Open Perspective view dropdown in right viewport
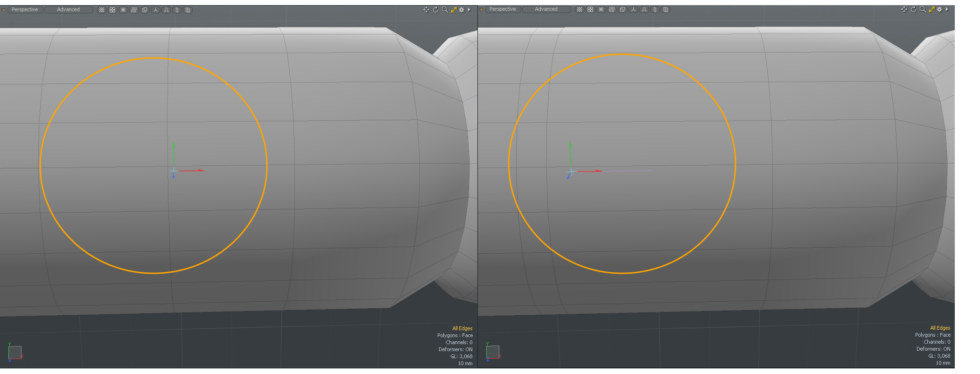The height and width of the screenshot is (374, 980). click(x=503, y=9)
